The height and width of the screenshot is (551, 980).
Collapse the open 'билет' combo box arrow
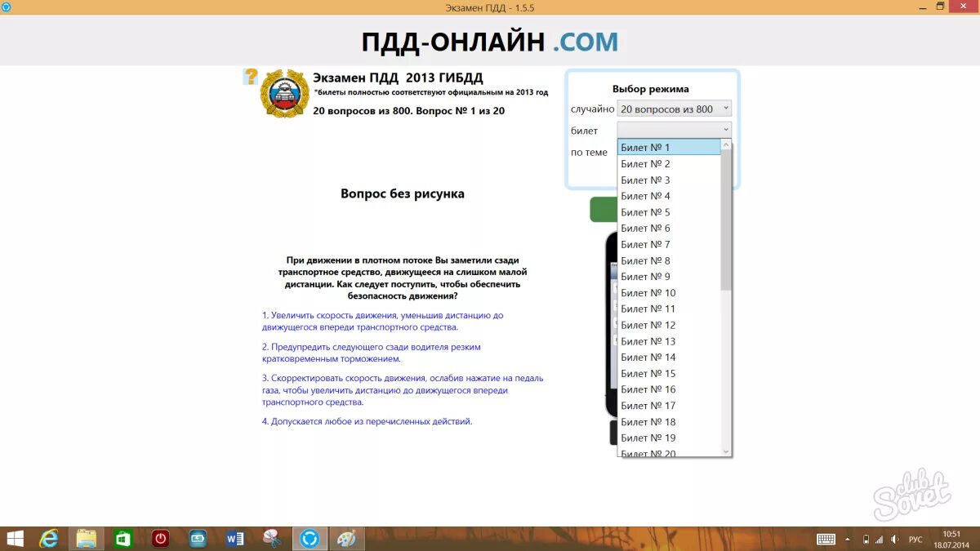(x=726, y=130)
